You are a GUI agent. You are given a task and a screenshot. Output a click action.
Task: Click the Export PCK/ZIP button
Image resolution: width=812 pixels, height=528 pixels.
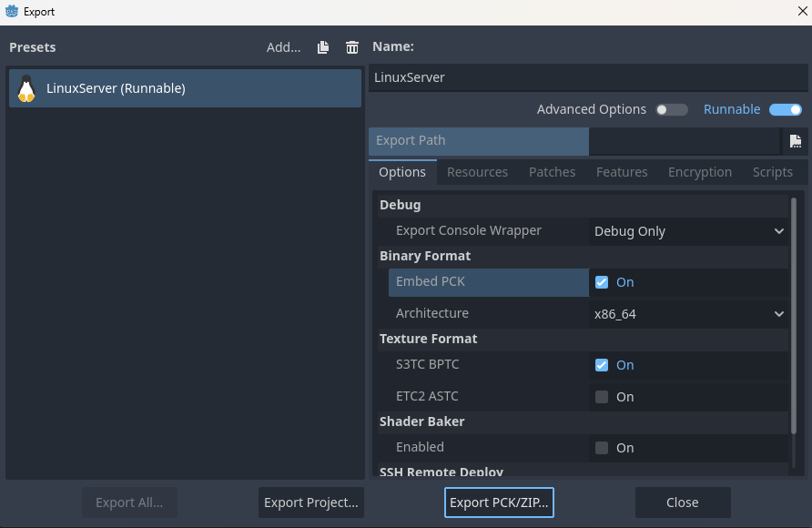[499, 503]
